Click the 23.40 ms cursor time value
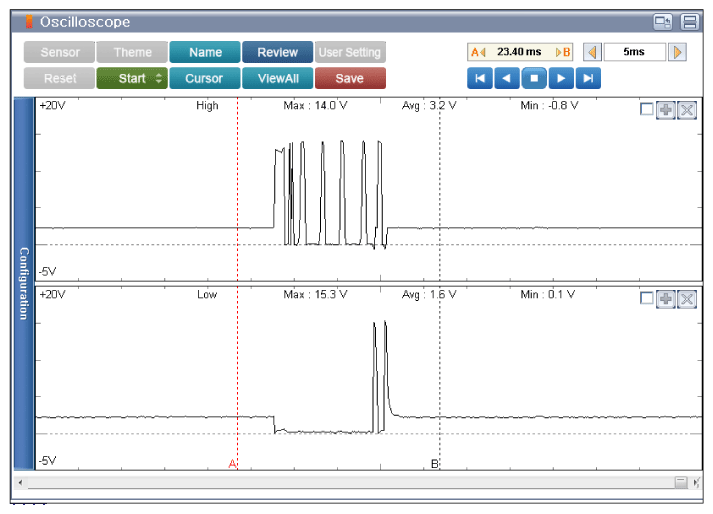Screen dimensions: 713x514 tap(519, 52)
